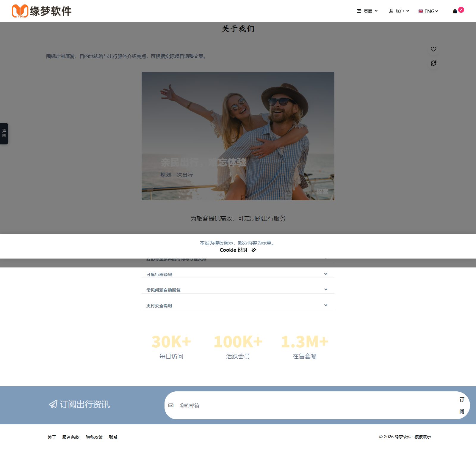Click the user account icon
The height and width of the screenshot is (452, 476).
coord(391,11)
